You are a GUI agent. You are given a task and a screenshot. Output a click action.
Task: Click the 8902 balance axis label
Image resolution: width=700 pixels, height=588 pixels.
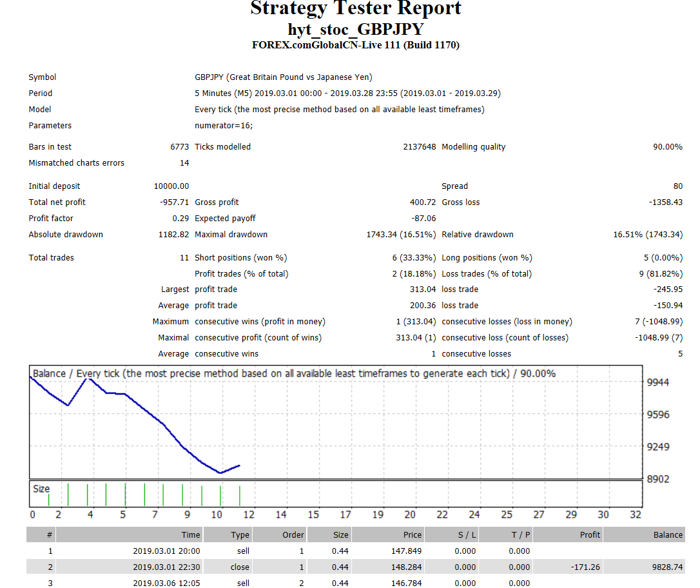[658, 479]
